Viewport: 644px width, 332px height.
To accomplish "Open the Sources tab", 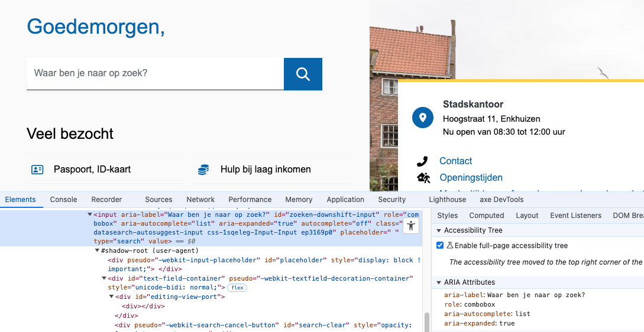I will pos(158,200).
